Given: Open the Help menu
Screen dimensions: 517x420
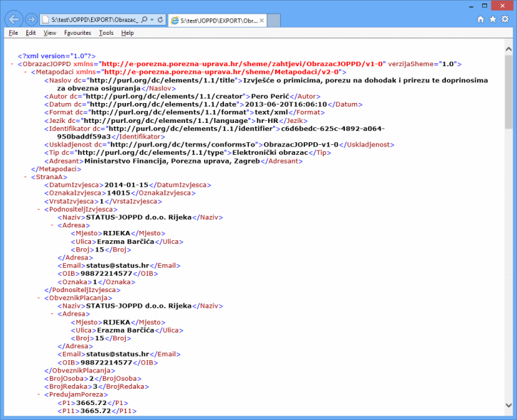Looking at the screenshot, I should pos(127,33).
